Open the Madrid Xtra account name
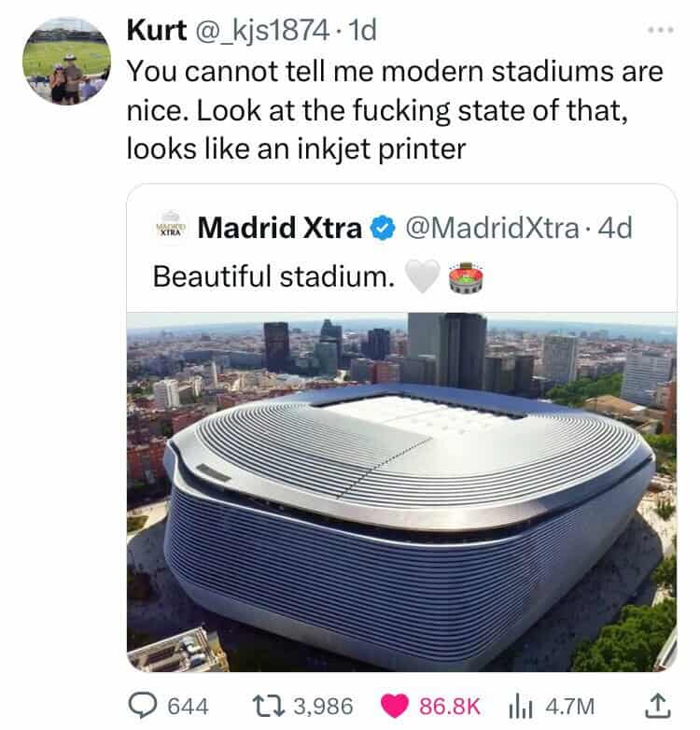Viewport: 700px width, 730px height. click(x=280, y=228)
